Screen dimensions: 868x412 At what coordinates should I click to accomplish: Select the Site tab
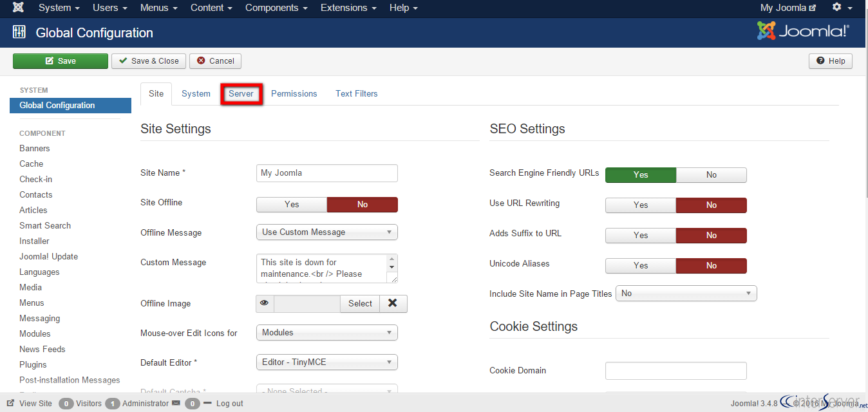click(x=156, y=94)
